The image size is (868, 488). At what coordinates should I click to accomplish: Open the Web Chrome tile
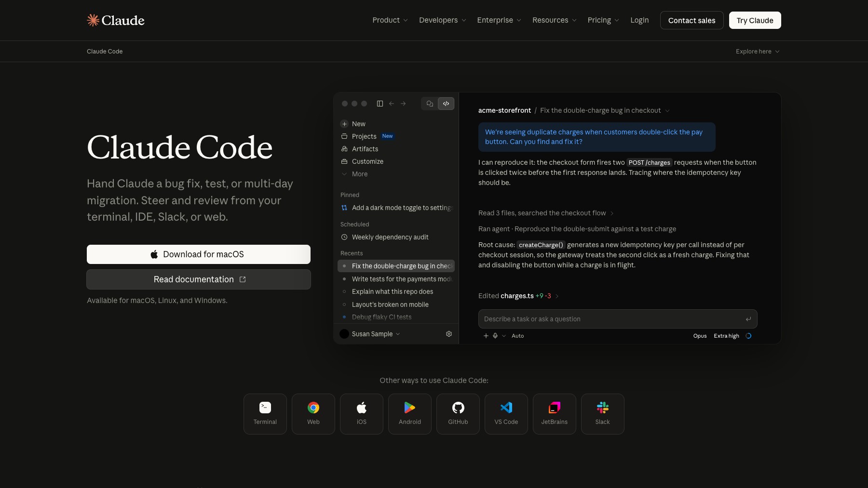[x=313, y=414]
